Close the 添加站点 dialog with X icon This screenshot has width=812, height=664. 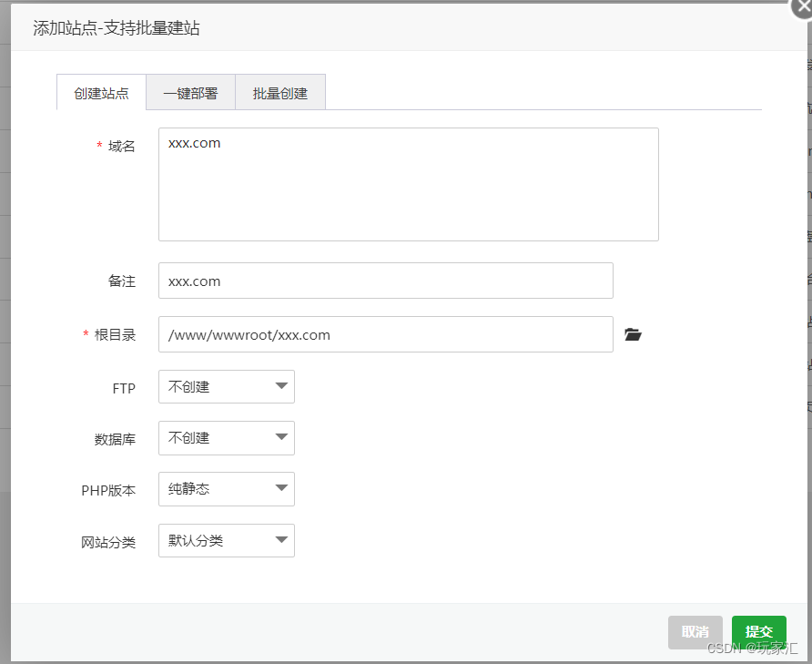[802, 6]
